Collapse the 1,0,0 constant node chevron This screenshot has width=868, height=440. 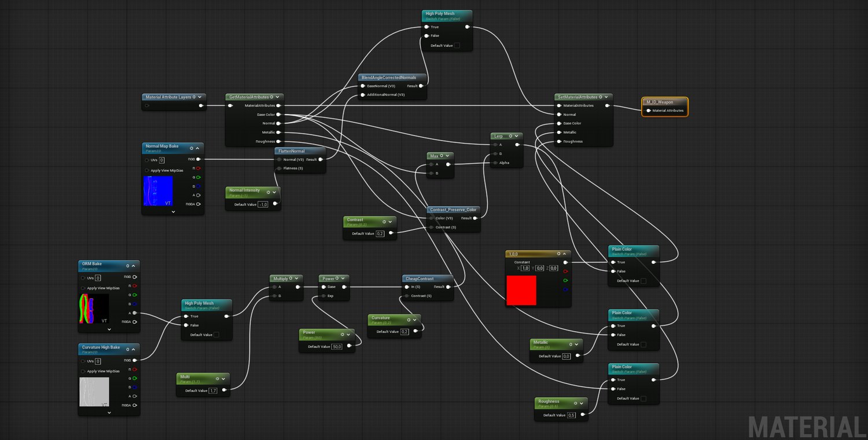(x=565, y=254)
